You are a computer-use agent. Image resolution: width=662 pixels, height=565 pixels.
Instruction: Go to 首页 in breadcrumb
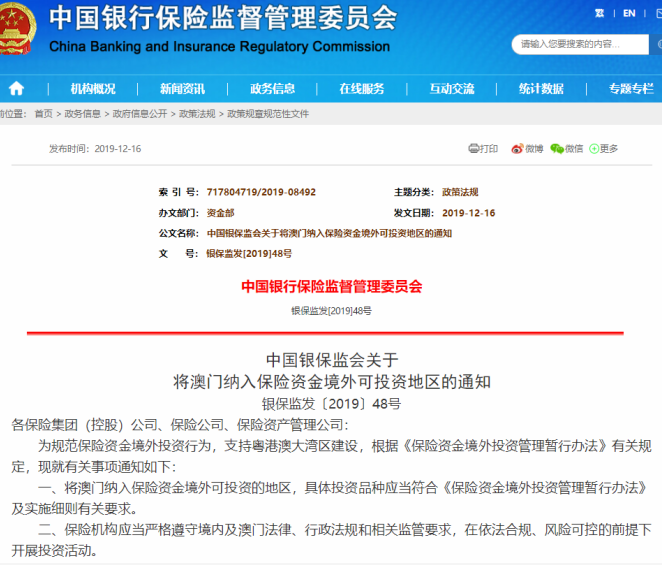43,114
